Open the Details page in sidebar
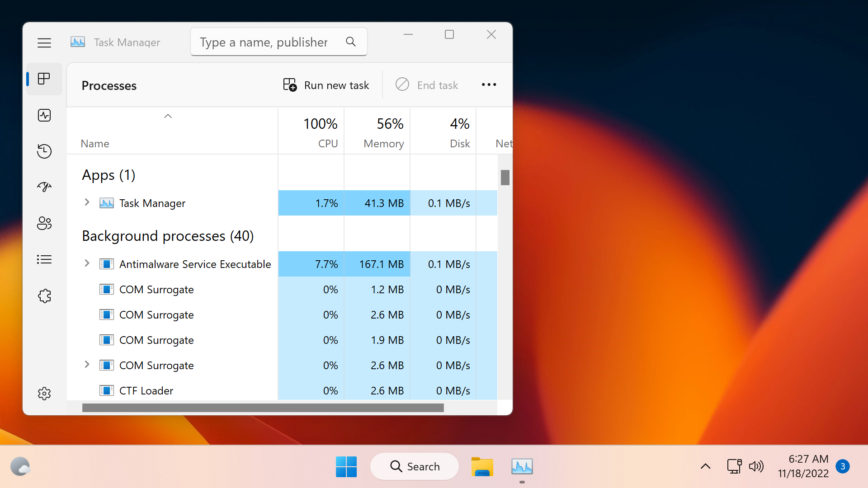The height and width of the screenshot is (488, 868). [44, 259]
